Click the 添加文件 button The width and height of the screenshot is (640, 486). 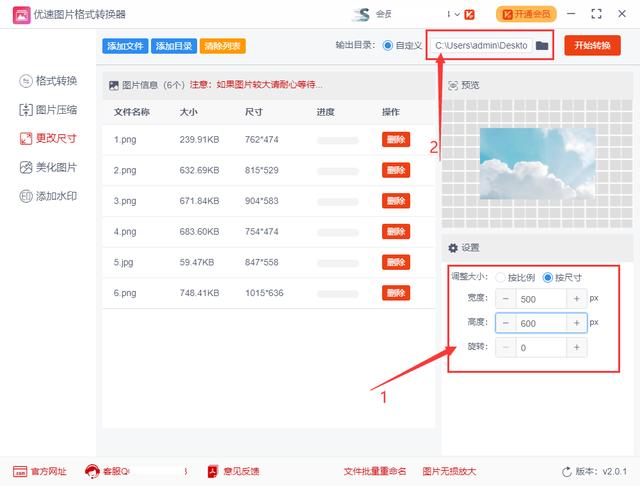tap(125, 46)
